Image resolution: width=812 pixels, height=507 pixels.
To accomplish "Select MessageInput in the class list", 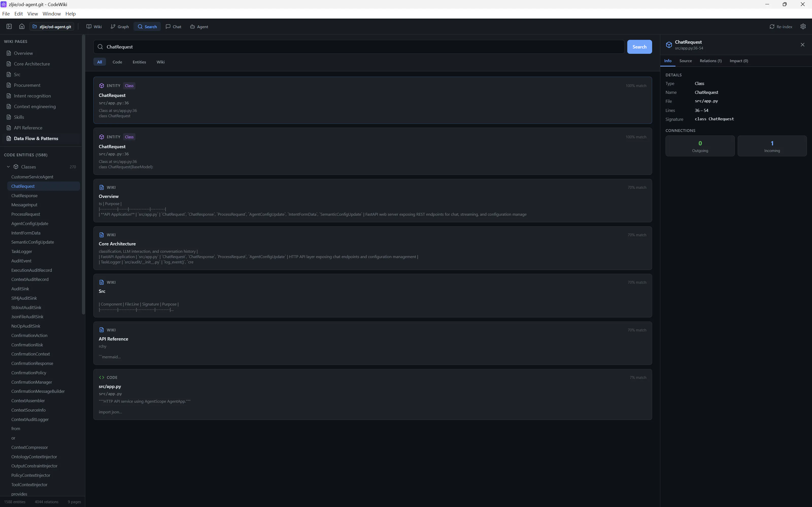I will tap(44, 205).
